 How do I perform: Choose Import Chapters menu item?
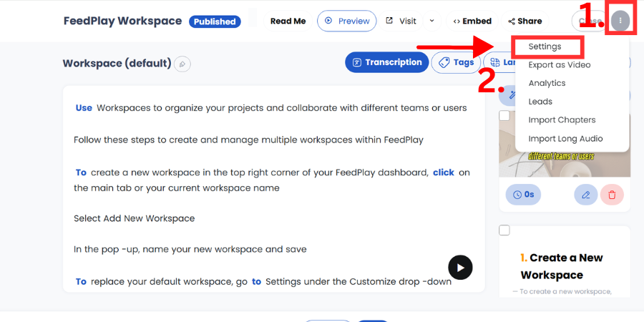point(562,120)
